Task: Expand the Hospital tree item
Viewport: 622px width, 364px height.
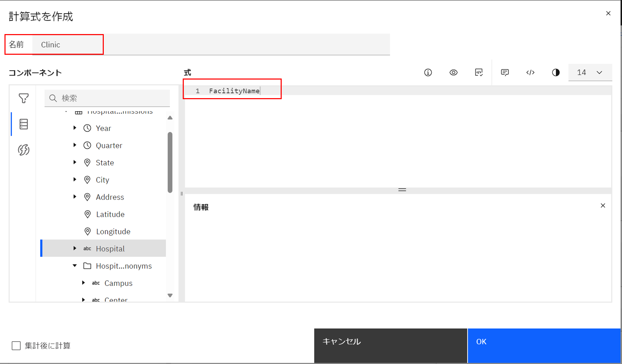Action: click(x=75, y=248)
